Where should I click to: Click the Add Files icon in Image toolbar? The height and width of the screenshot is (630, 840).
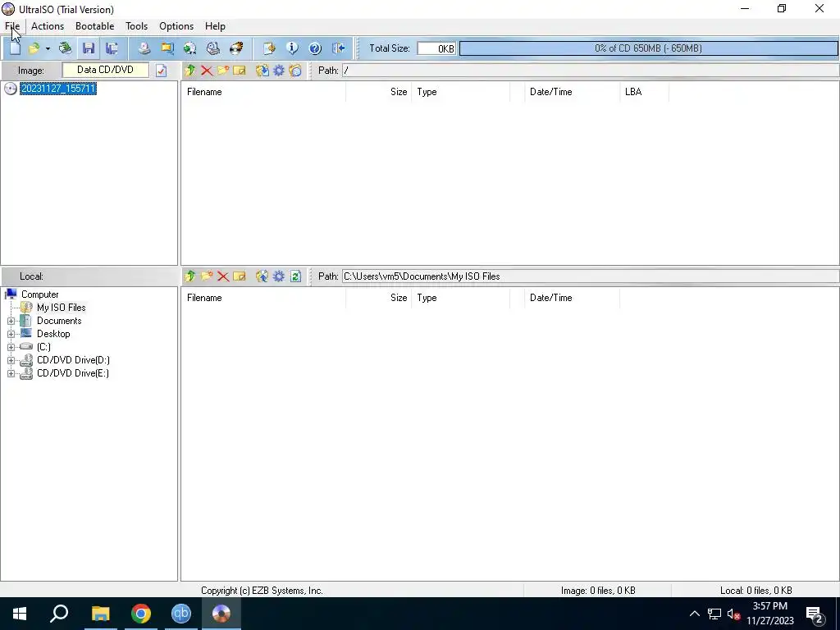(262, 71)
